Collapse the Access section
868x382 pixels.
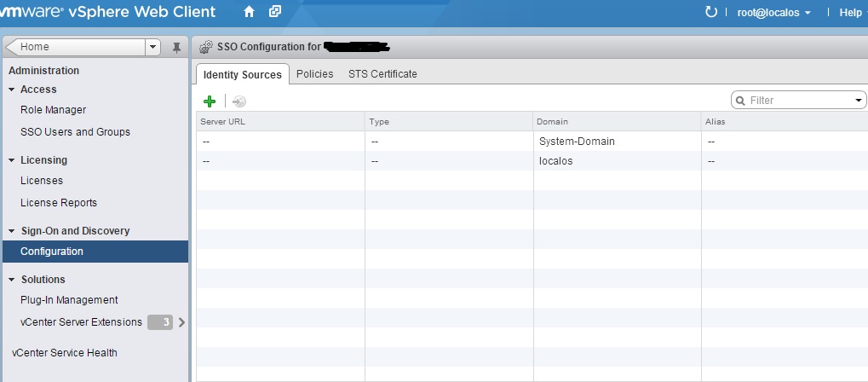click(12, 90)
